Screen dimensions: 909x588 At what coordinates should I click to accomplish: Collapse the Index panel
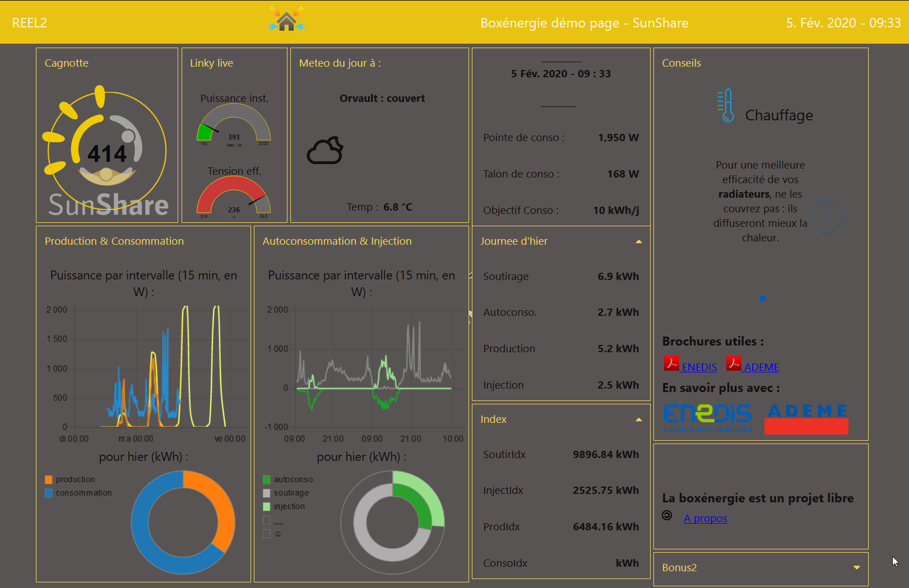pos(638,419)
